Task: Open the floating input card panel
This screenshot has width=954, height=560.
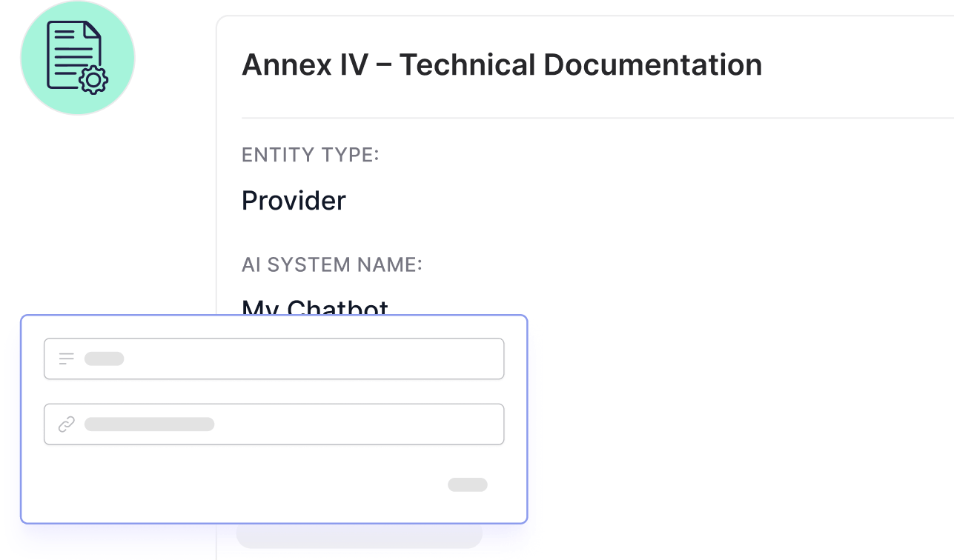Action: (x=274, y=417)
